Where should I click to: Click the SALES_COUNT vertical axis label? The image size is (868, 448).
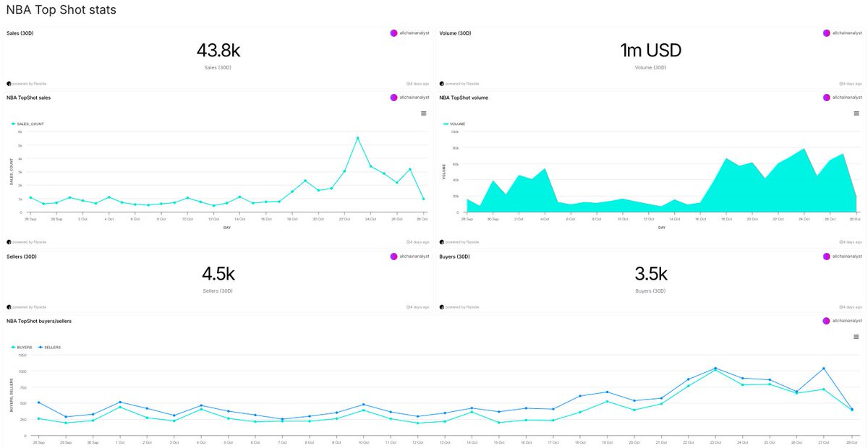(12, 171)
